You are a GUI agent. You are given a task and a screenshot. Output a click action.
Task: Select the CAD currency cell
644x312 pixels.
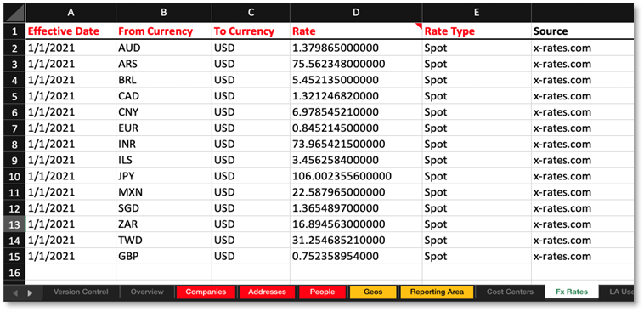[x=164, y=96]
